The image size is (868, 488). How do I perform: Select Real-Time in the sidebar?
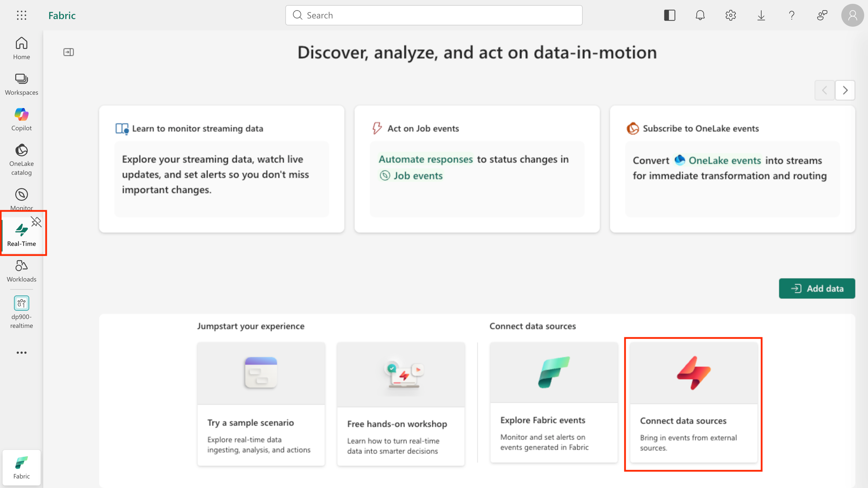pos(22,235)
